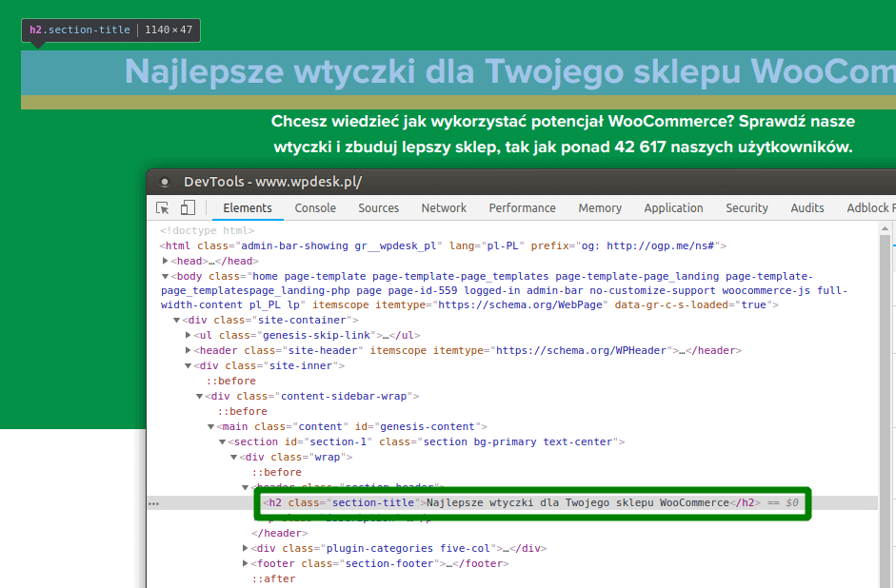
Task: Collapse the content-sidebar-wrap div
Action: (199, 396)
